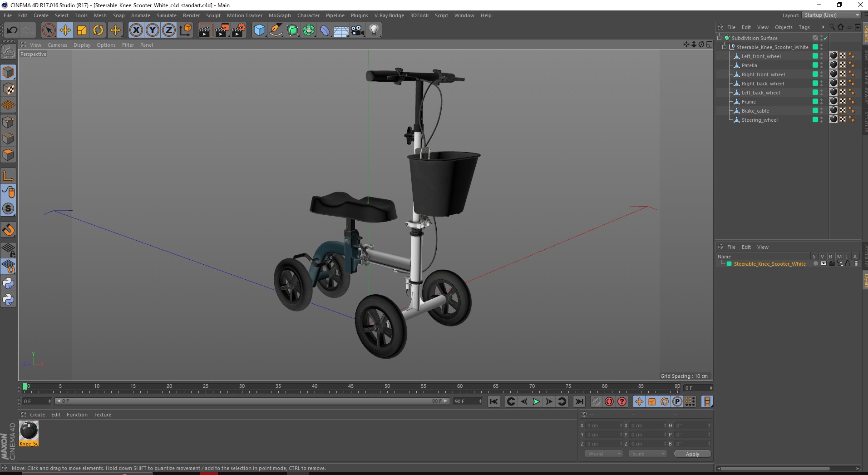Add a light object
868x475 pixels.
pos(374,30)
